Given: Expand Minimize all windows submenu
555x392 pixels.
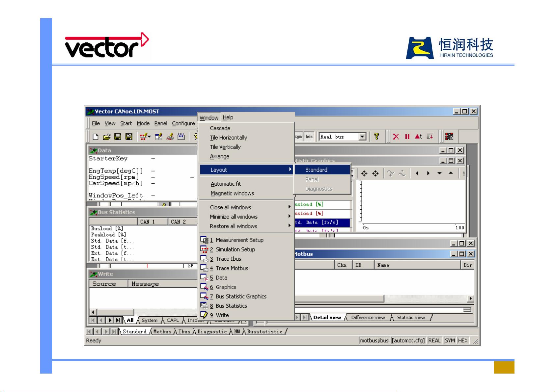Looking at the screenshot, I should 246,217.
